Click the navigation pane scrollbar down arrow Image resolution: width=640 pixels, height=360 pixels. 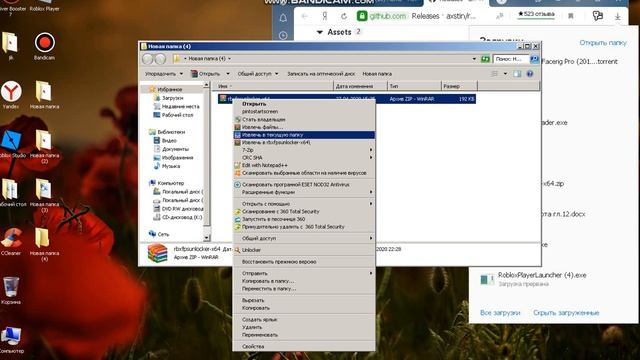pyautogui.click(x=207, y=238)
